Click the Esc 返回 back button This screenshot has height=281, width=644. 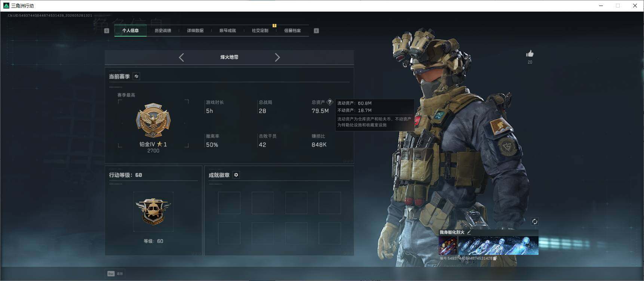coord(115,274)
